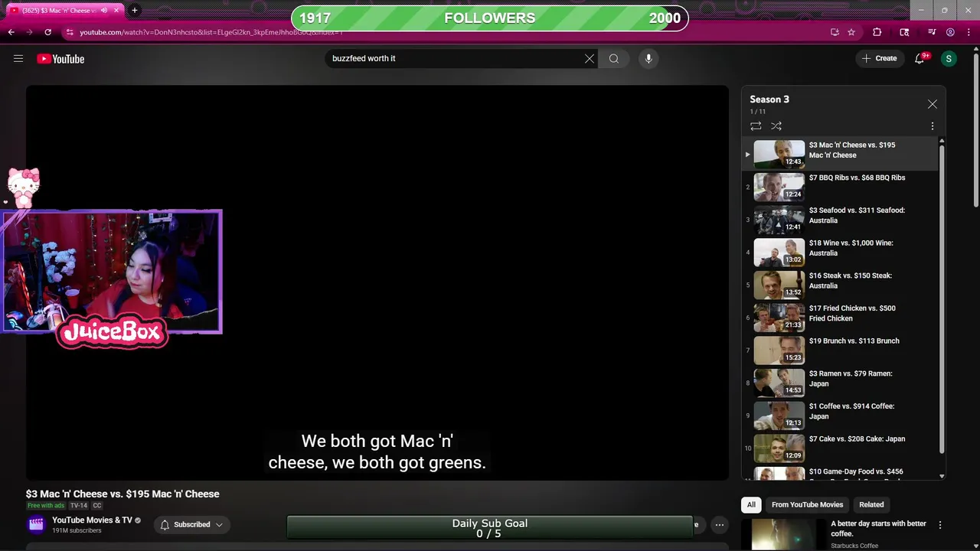The image size is (980, 551).
Task: Open notifications bell
Action: click(920, 58)
